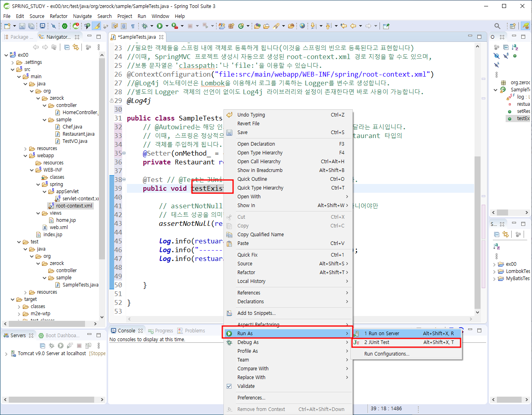Choose 1 Run on Server from submenu

tap(406, 334)
